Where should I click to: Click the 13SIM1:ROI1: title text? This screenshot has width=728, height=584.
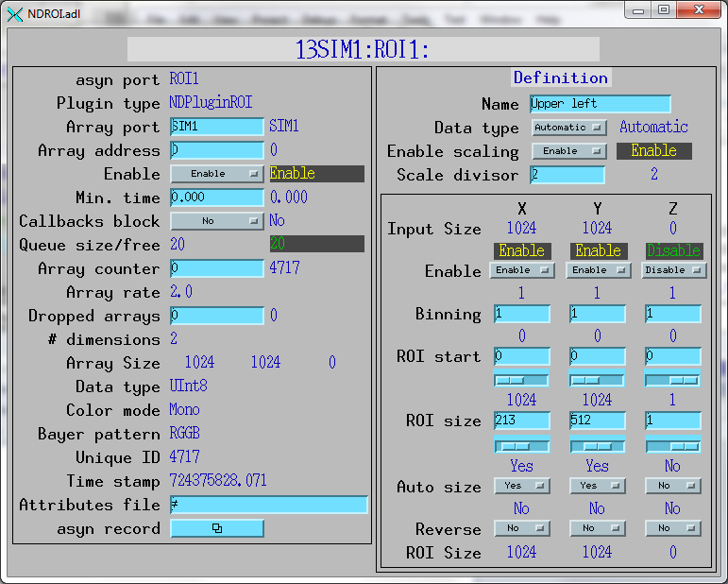point(363,49)
